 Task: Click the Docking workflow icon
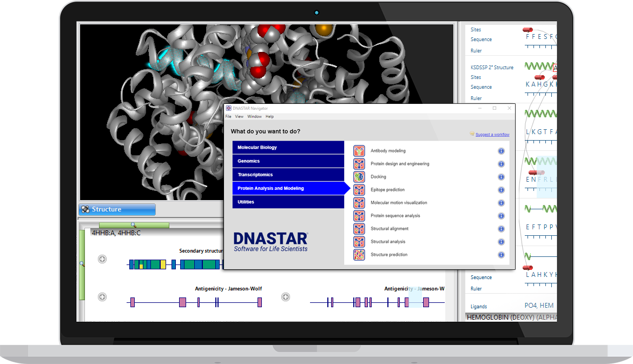pyautogui.click(x=359, y=177)
